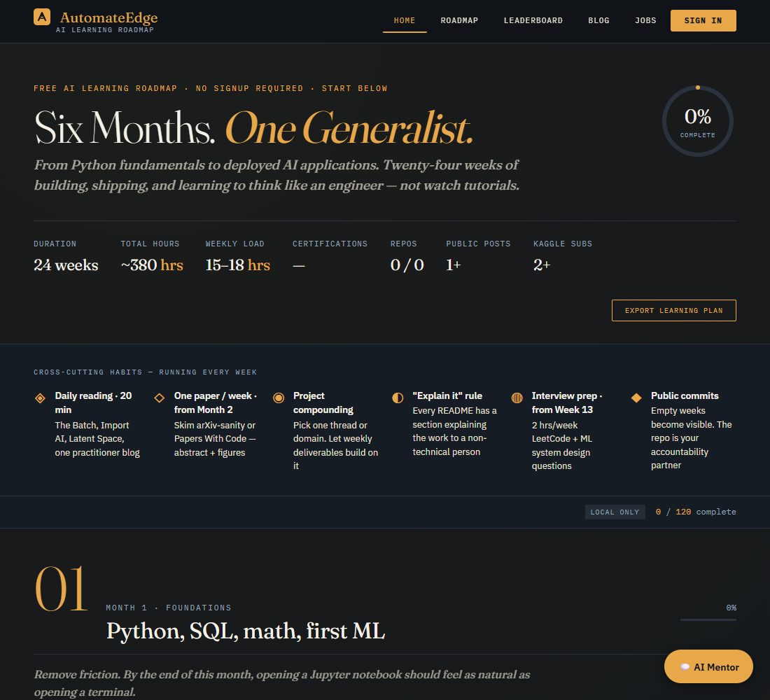Click the Public commits solid diamond icon
The height and width of the screenshot is (700, 770).
[636, 398]
